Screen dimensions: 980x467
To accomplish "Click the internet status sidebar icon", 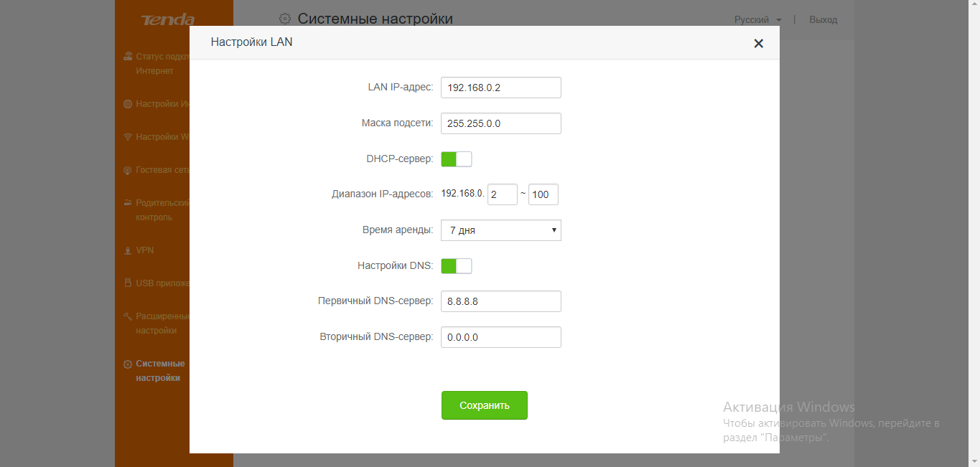I will point(128,57).
